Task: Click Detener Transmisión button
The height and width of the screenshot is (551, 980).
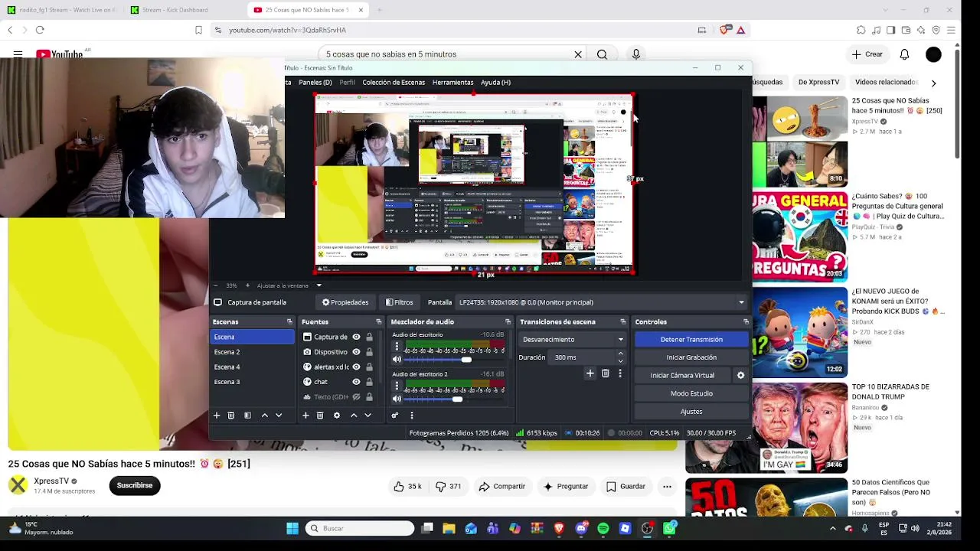Action: click(691, 340)
